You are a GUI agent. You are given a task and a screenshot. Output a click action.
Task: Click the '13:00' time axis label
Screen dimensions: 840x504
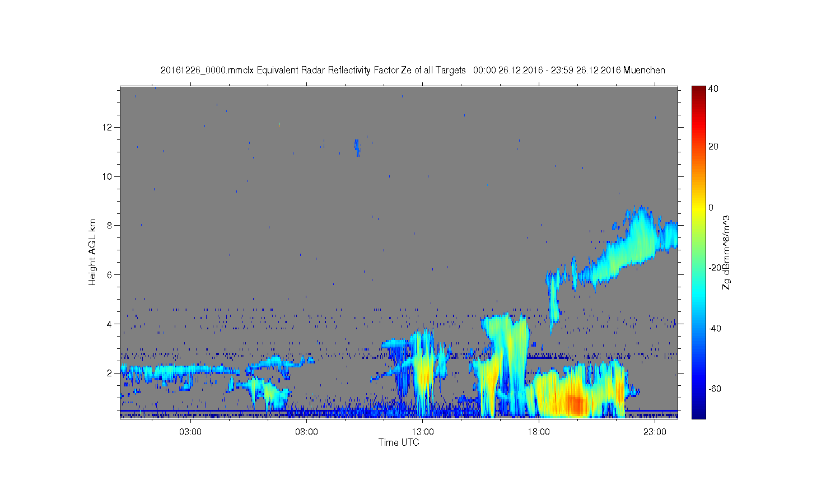423,432
